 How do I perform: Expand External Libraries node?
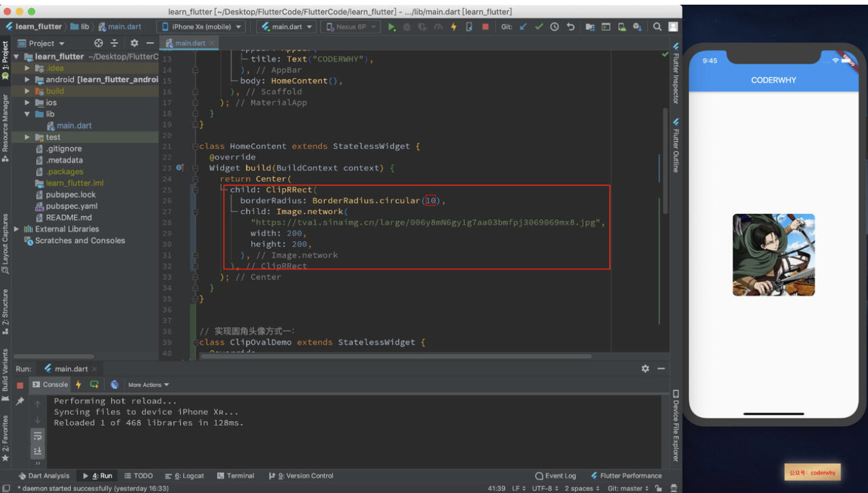[x=17, y=229]
